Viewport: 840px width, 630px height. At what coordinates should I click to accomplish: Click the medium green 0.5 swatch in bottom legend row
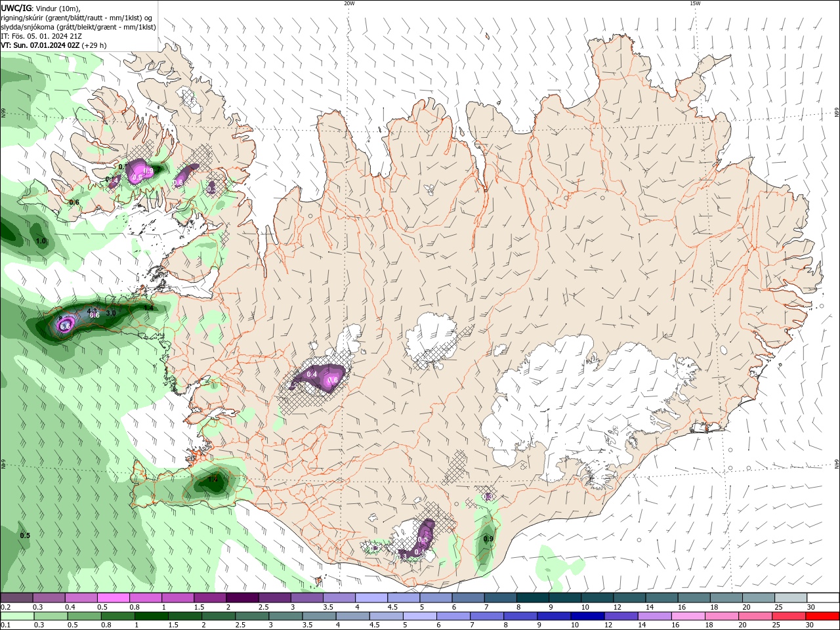point(84,616)
